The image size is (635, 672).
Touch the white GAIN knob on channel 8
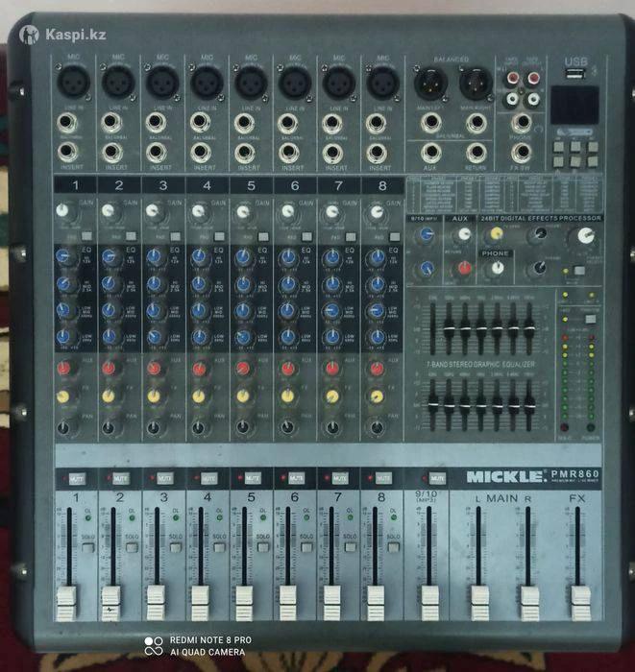[377, 212]
